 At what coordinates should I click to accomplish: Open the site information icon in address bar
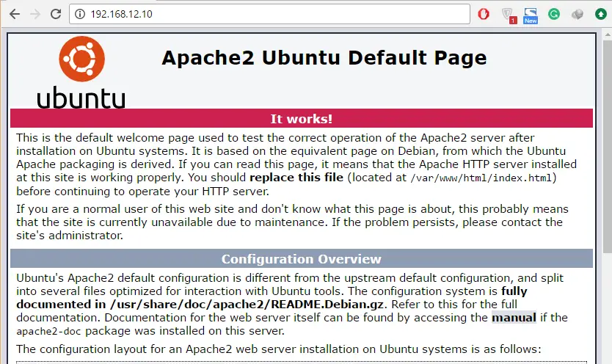coord(80,14)
